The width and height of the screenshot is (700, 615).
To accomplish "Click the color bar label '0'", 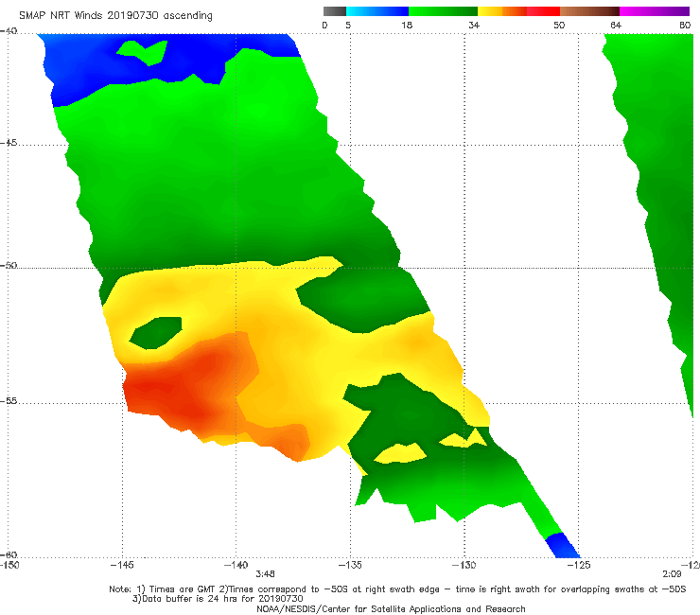I will pyautogui.click(x=324, y=26).
